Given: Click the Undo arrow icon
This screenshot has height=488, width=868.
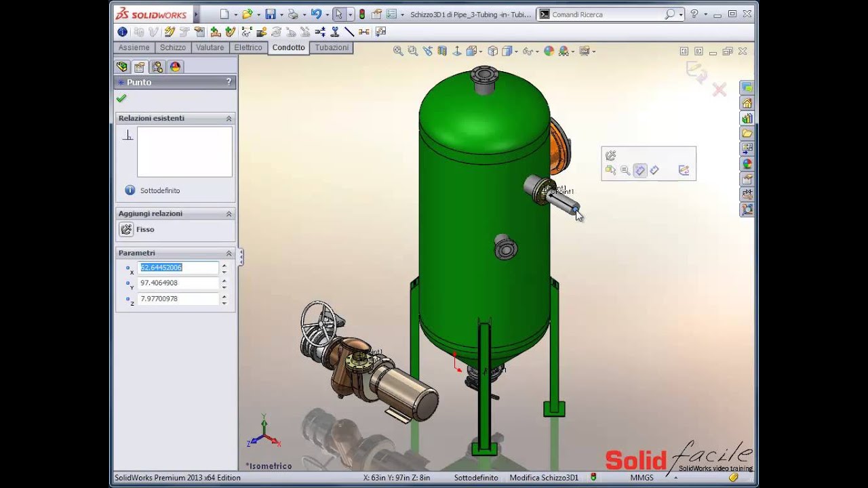Looking at the screenshot, I should 315,14.
